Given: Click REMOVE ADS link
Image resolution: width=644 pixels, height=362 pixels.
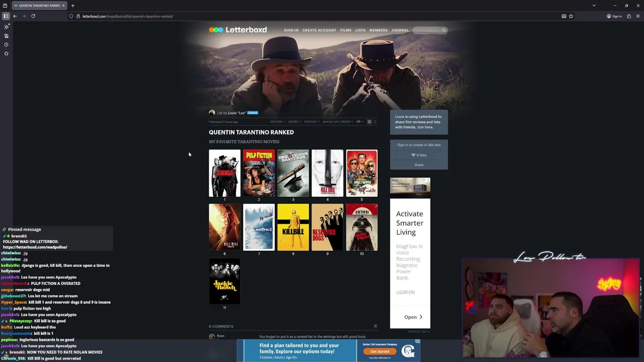Looking at the screenshot, I should [x=419, y=332].
